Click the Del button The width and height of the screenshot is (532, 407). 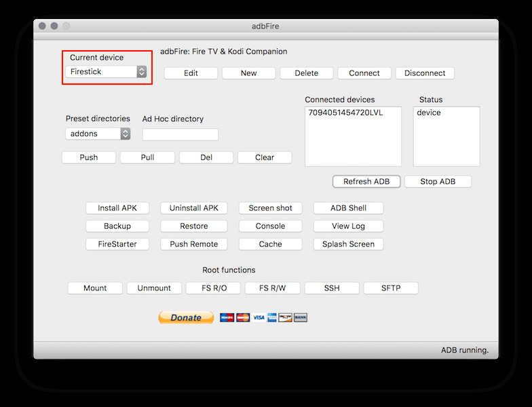206,157
